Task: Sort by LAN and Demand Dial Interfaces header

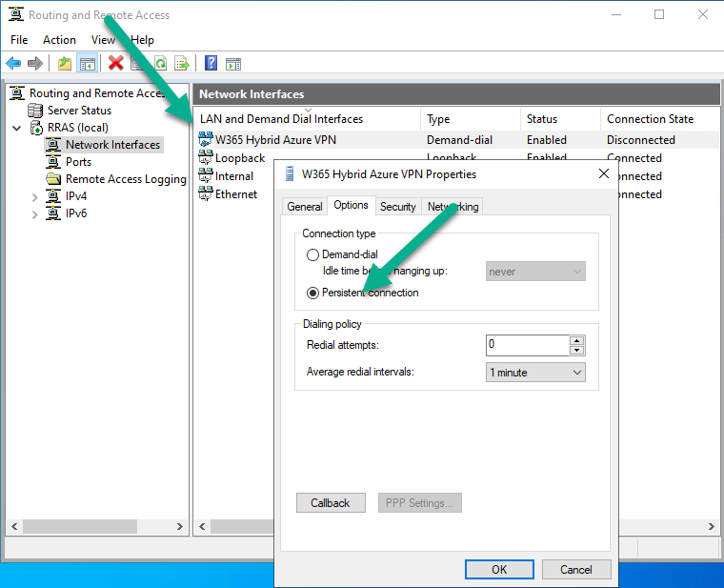Action: point(307,119)
